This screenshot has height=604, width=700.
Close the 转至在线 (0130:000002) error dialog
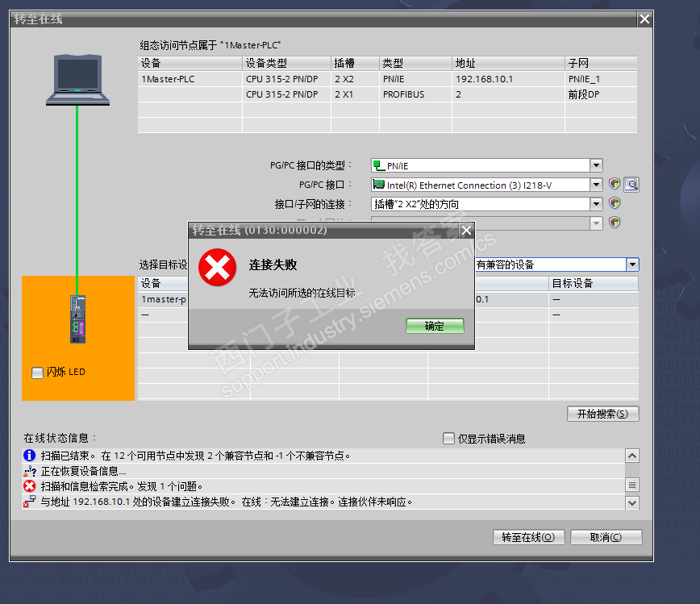click(x=466, y=231)
